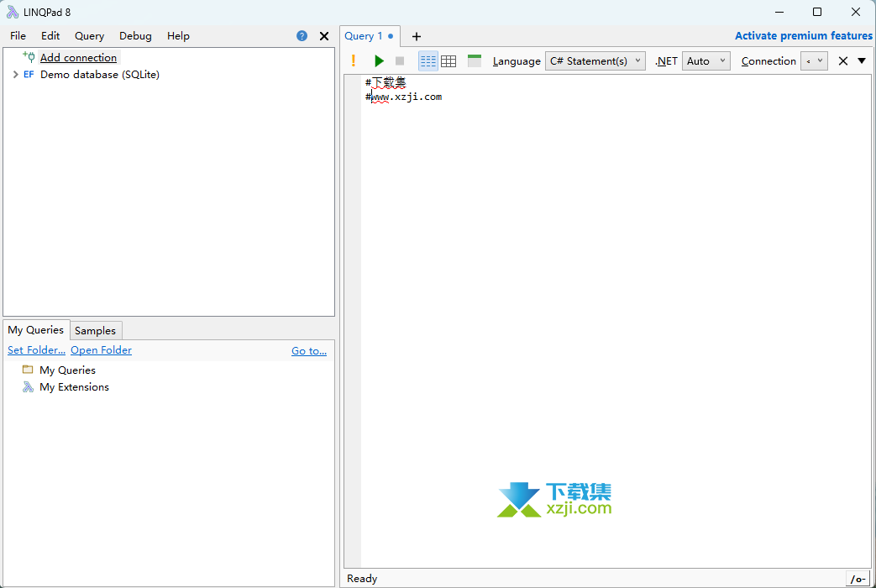Close the LINQPad 8 window
Image resolution: width=876 pixels, height=588 pixels.
(855, 12)
